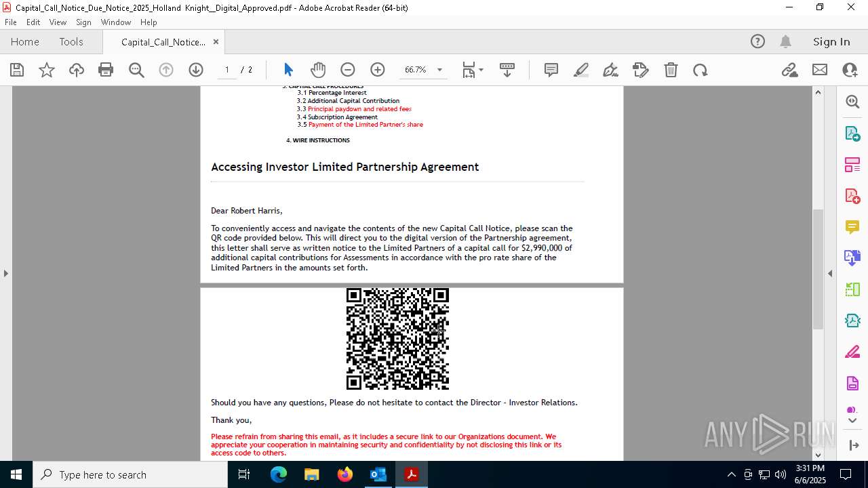Image resolution: width=868 pixels, height=488 pixels.
Task: Expand more tools chevron in sidebar
Action: coord(852,420)
